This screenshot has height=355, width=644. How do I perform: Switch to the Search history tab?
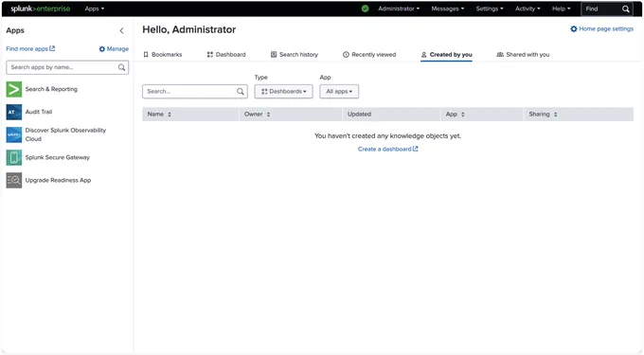(x=295, y=55)
